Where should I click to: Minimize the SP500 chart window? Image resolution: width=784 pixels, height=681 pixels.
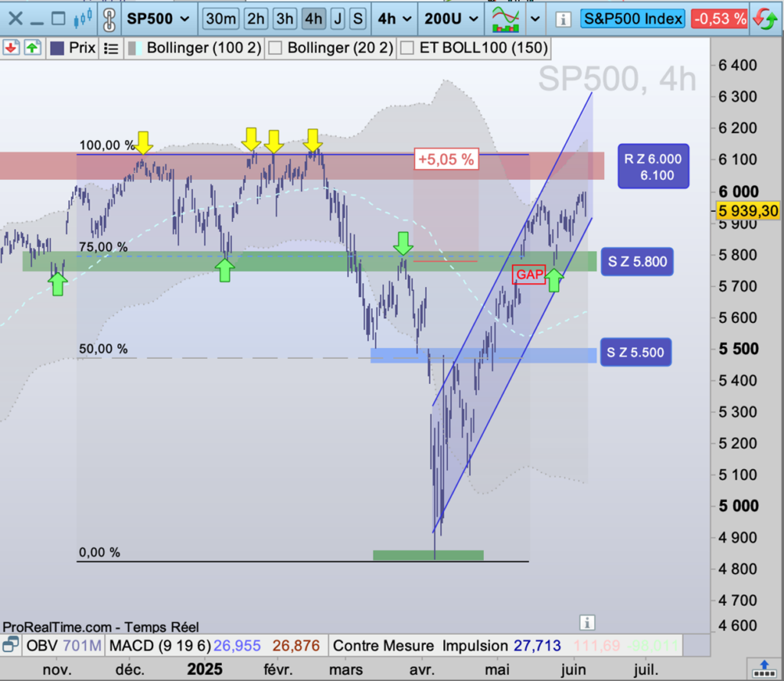(37, 23)
